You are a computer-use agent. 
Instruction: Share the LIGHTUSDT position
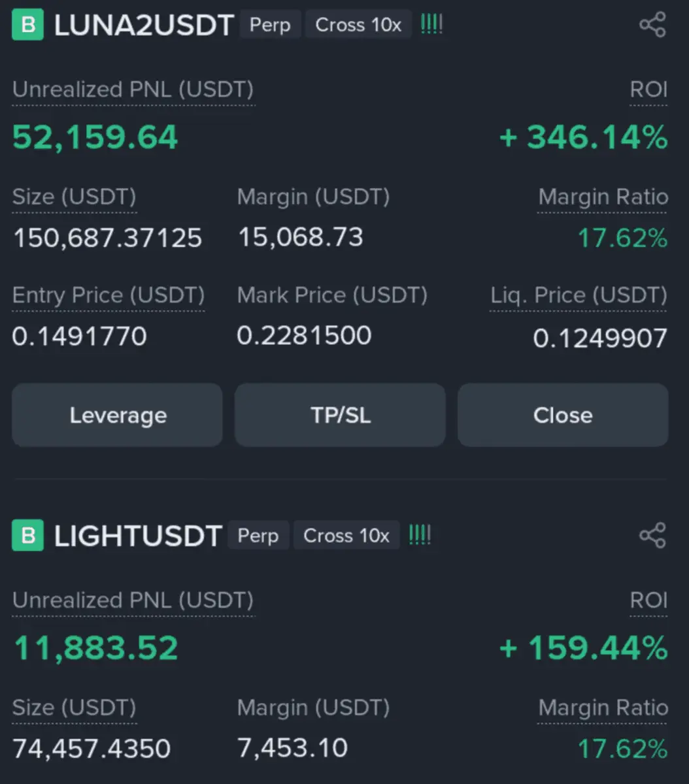coord(652,536)
